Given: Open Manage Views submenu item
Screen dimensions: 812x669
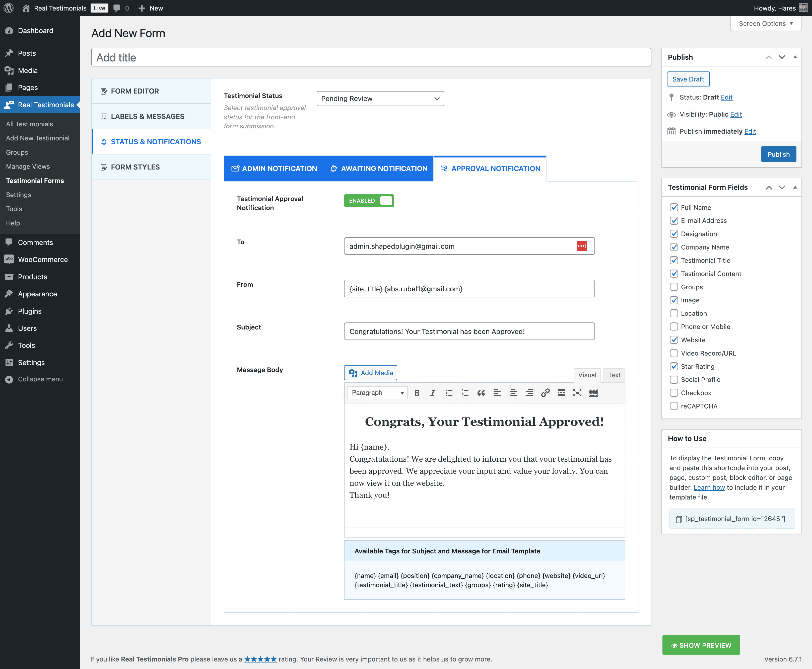Looking at the screenshot, I should (x=28, y=166).
